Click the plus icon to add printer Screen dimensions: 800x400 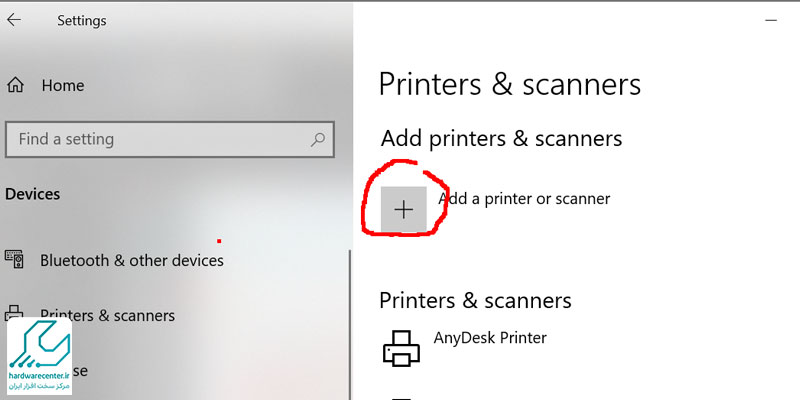pyautogui.click(x=404, y=209)
